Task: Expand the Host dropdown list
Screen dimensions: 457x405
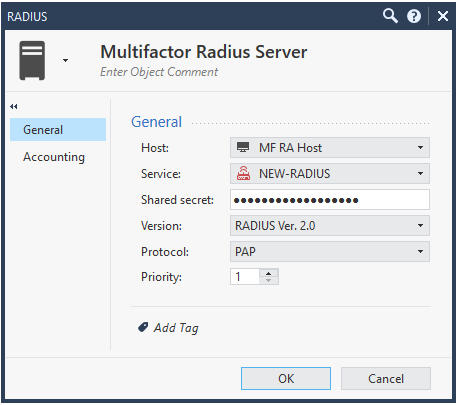Action: tap(420, 147)
